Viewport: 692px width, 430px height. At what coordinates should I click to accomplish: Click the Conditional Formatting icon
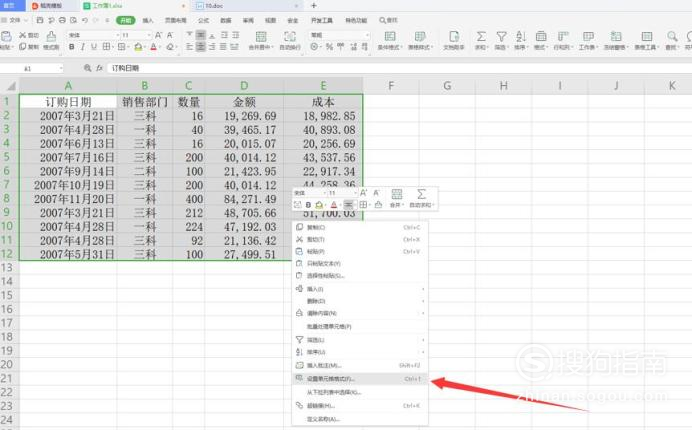[390, 36]
